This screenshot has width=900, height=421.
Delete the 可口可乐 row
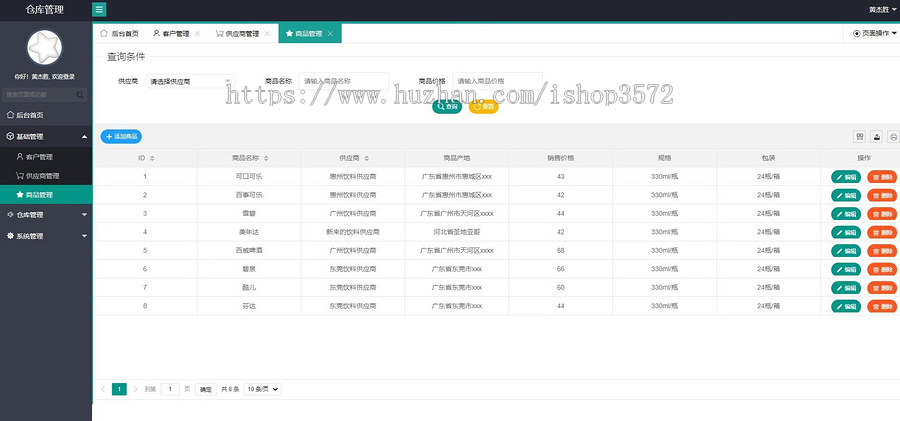(882, 177)
